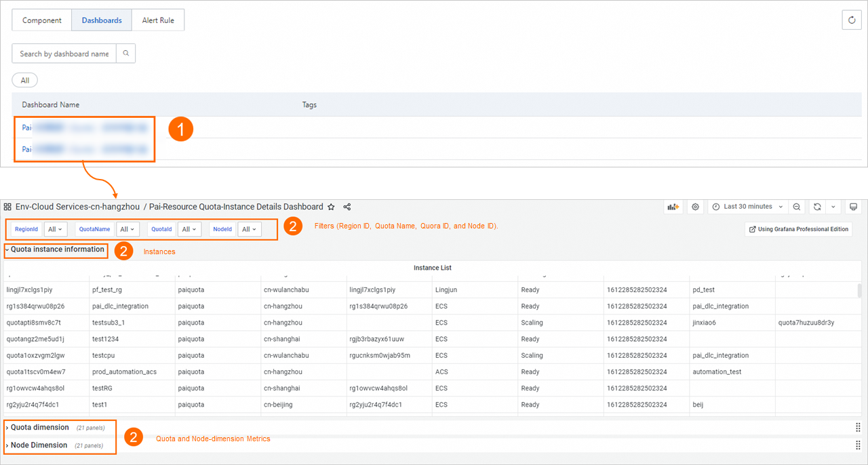Viewport: 868px width, 465px height.
Task: Open the dashboards grid icon
Action: [x=7, y=207]
